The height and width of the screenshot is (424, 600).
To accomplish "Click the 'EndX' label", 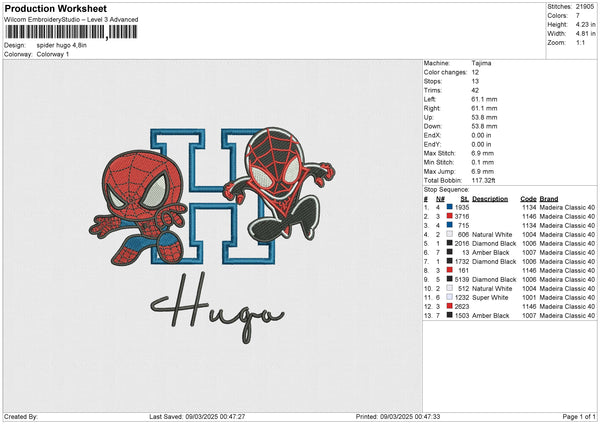I will 432,135.
